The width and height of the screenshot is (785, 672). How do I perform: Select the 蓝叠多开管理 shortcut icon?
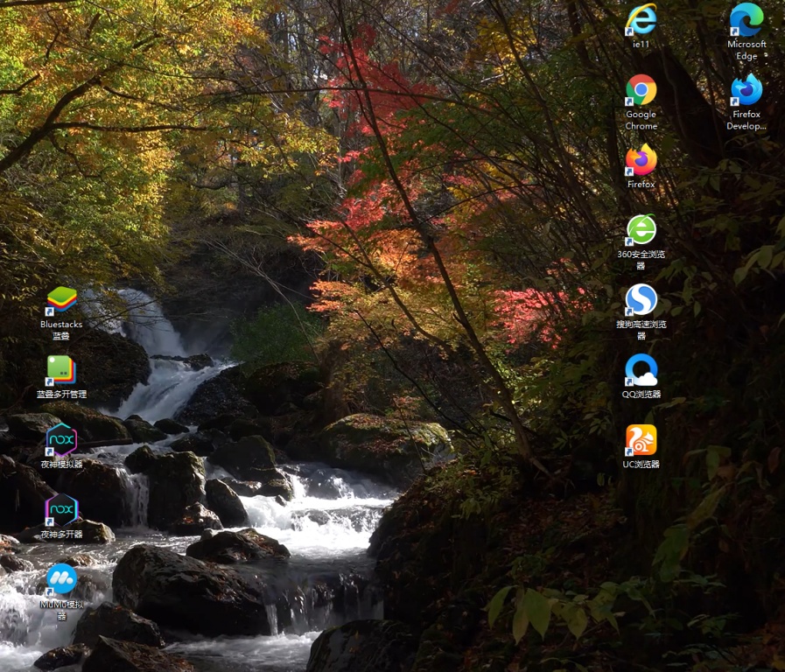pyautogui.click(x=61, y=370)
